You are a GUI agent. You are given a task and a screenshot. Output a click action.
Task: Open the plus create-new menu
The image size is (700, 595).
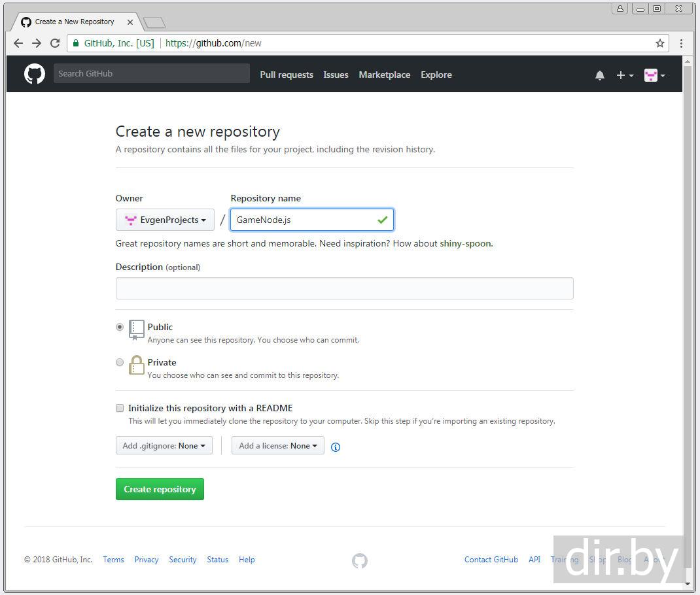tap(625, 75)
